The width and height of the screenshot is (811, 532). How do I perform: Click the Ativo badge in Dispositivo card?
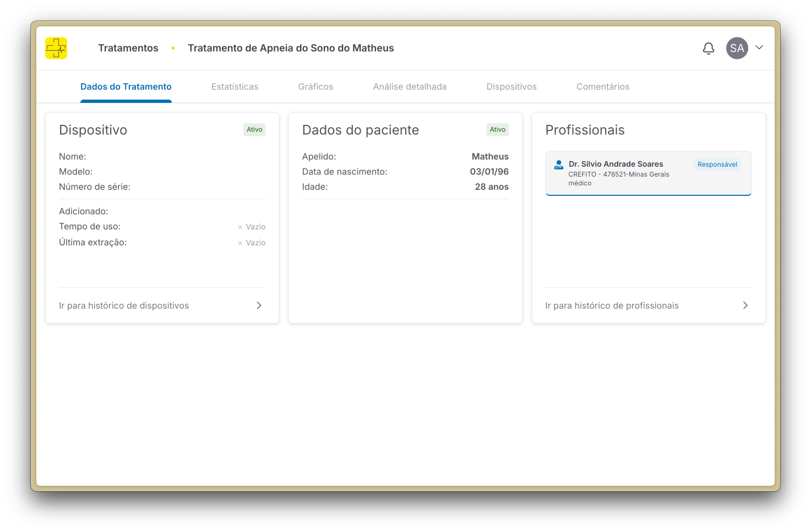(254, 130)
